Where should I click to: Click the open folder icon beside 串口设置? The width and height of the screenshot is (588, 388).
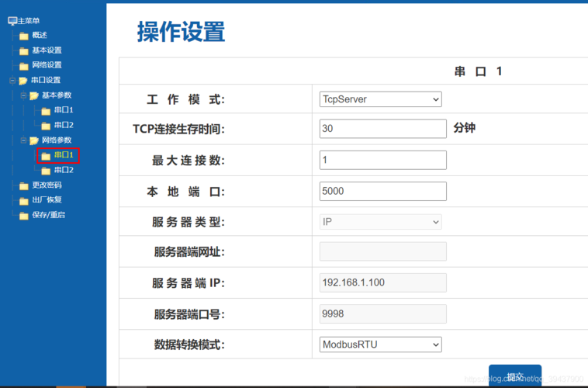pyautogui.click(x=22, y=81)
